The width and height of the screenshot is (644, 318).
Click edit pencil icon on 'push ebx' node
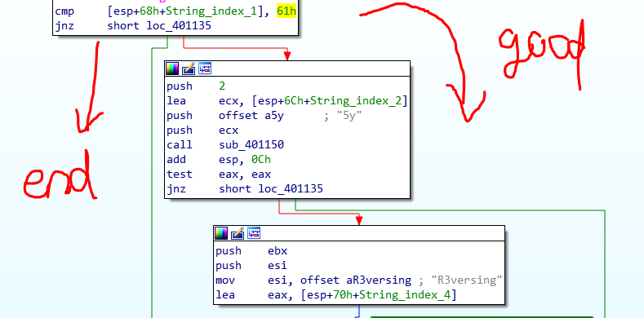(238, 233)
